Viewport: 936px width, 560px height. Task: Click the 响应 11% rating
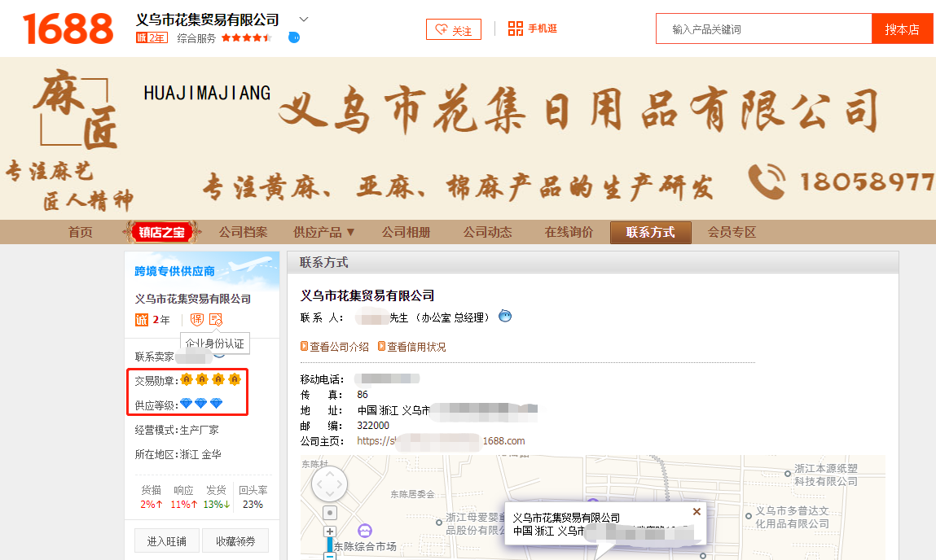184,497
